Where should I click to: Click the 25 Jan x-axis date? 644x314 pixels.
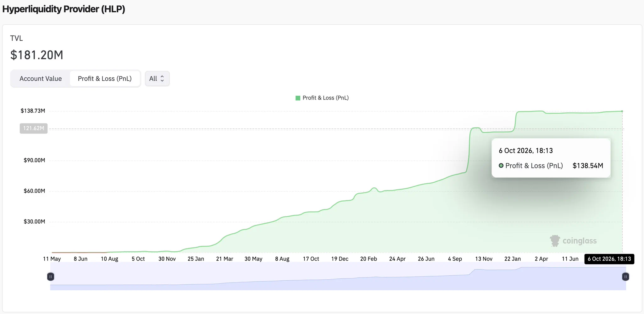pyautogui.click(x=196, y=259)
